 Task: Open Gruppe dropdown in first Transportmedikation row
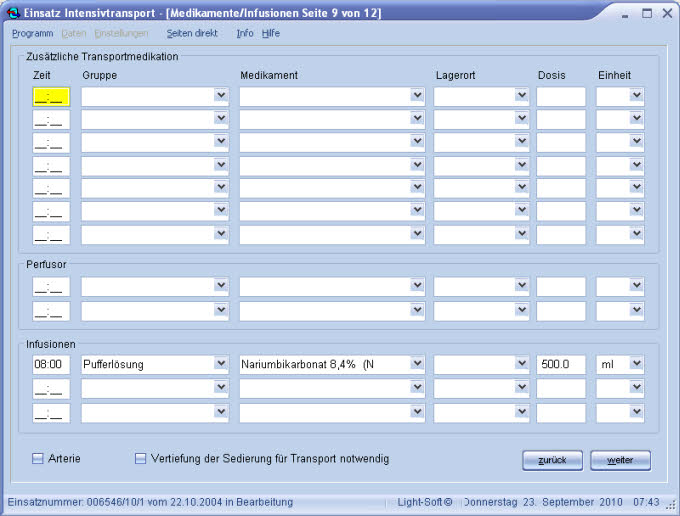(221, 95)
